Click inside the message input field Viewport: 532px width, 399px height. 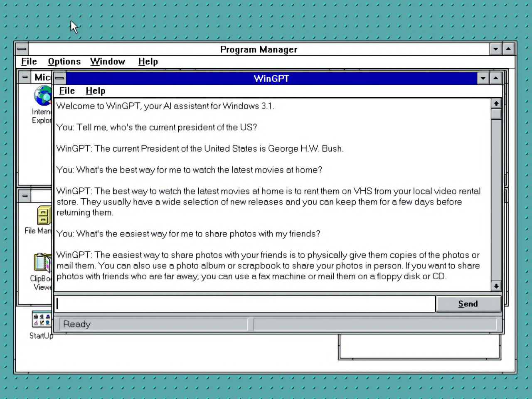[245, 304]
